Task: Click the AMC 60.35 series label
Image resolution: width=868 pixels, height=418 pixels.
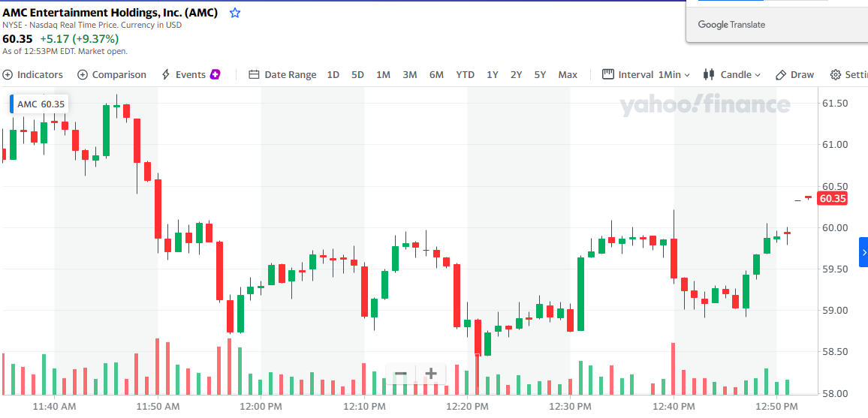Action: point(41,104)
